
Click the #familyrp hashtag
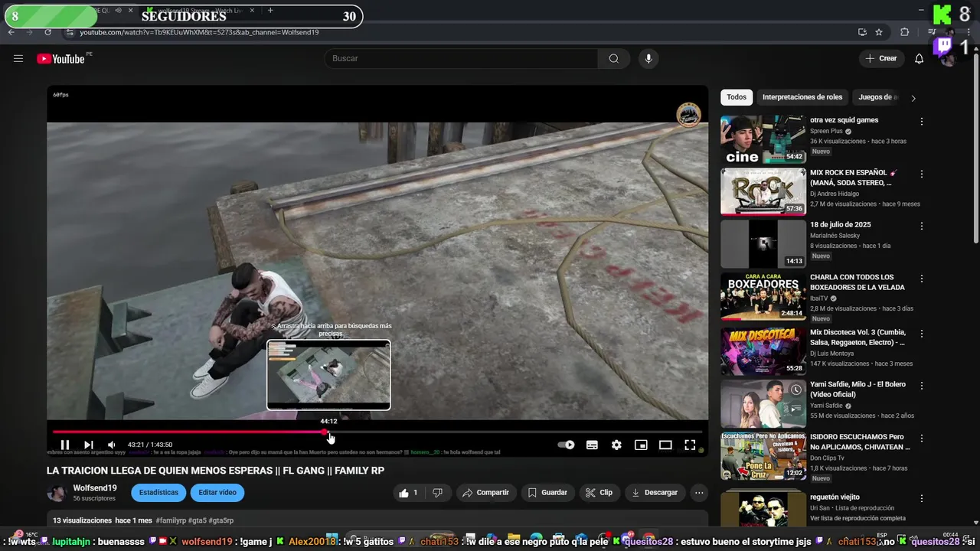[171, 520]
